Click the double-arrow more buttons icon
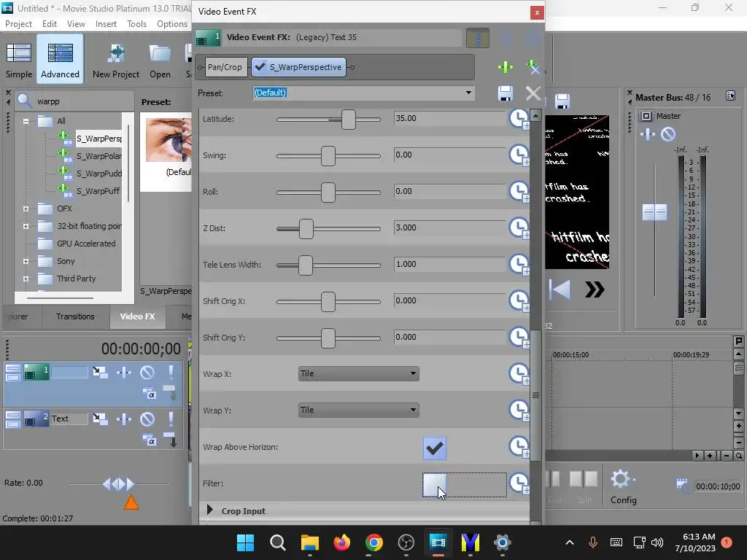 [x=595, y=289]
